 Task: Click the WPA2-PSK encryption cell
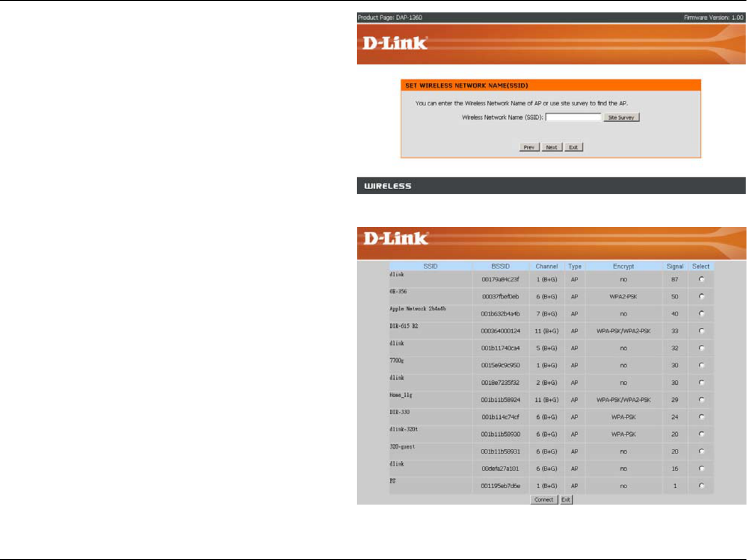[x=623, y=297]
